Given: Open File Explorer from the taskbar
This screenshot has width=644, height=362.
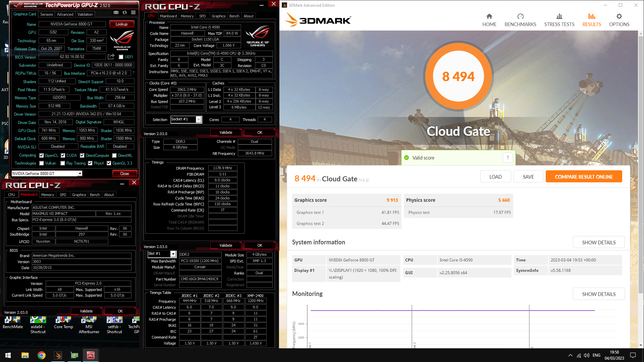Looking at the screenshot, I should point(25,355).
